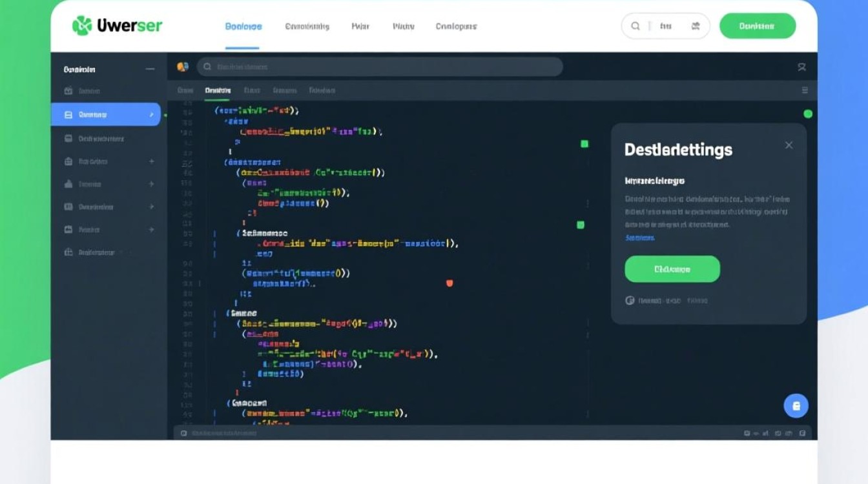Click the icon of the topmost sidebar item
This screenshot has height=484, width=868.
[x=68, y=92]
